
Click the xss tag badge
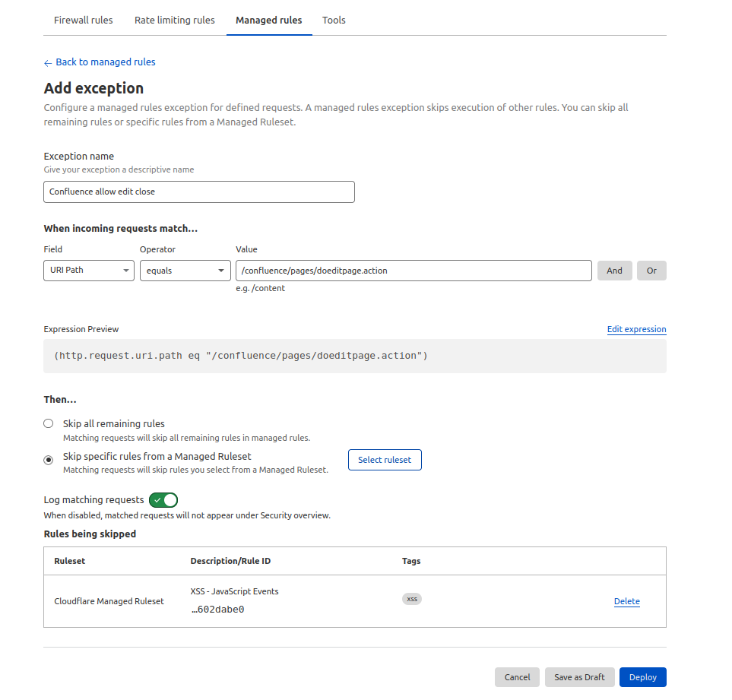(412, 599)
